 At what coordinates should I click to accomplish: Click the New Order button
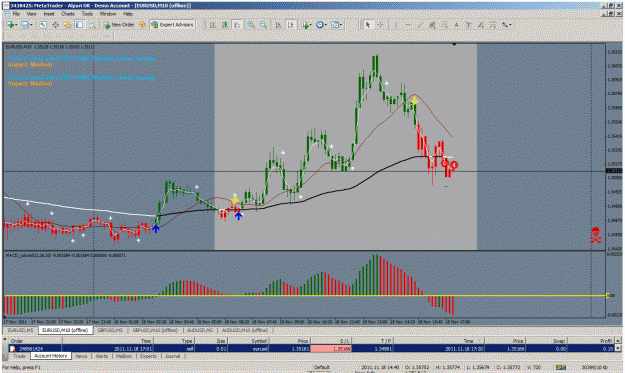pyautogui.click(x=119, y=25)
